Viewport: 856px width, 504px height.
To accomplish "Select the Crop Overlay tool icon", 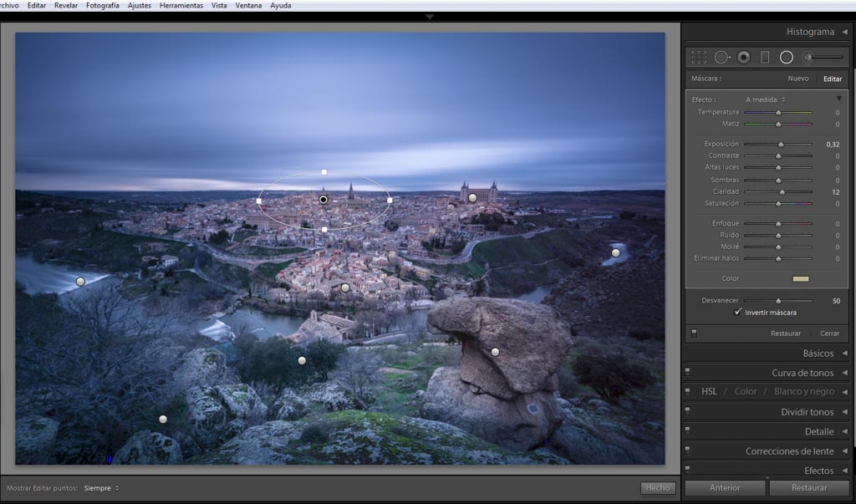I will pyautogui.click(x=699, y=58).
